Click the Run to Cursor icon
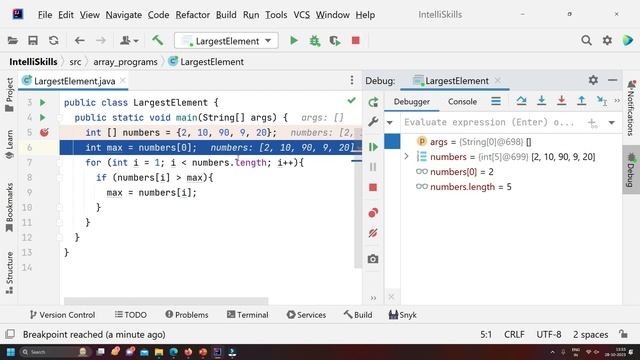Viewport: 640px width, 360px height. (602, 101)
